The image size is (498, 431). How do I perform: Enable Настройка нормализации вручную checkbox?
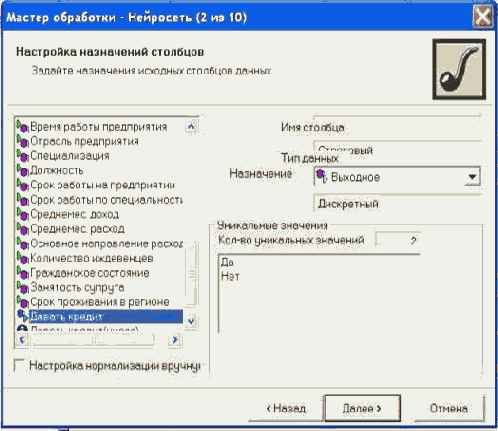point(20,366)
